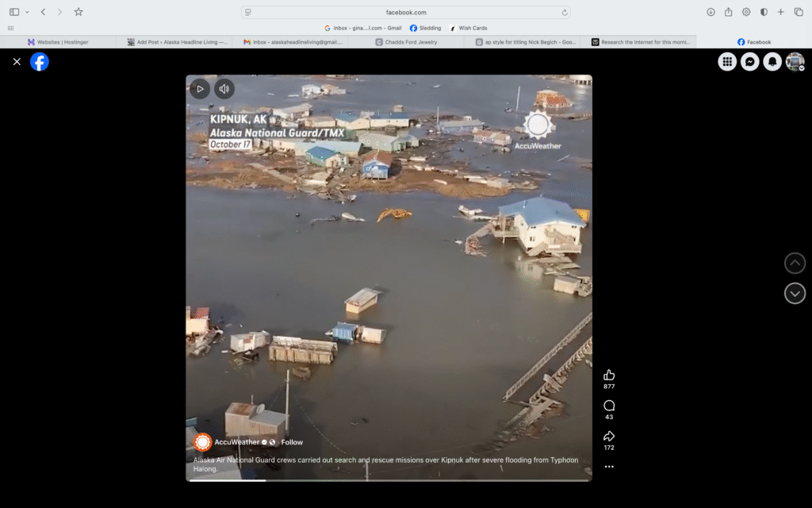Go to the next video down arrow

point(795,293)
